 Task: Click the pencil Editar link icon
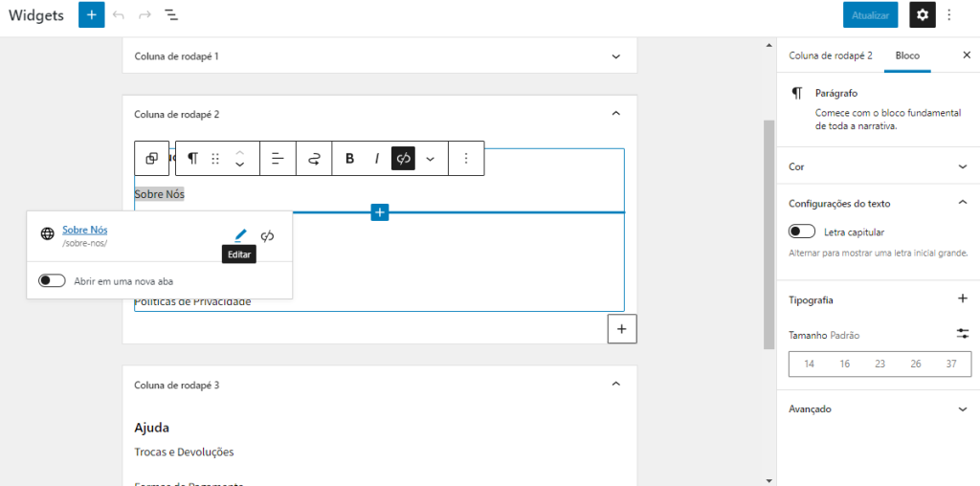[x=240, y=235]
